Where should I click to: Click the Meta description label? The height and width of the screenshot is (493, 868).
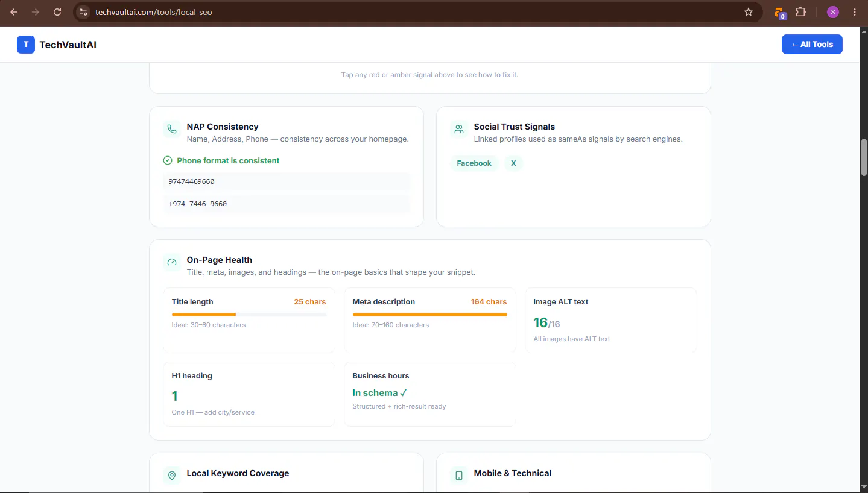point(384,302)
